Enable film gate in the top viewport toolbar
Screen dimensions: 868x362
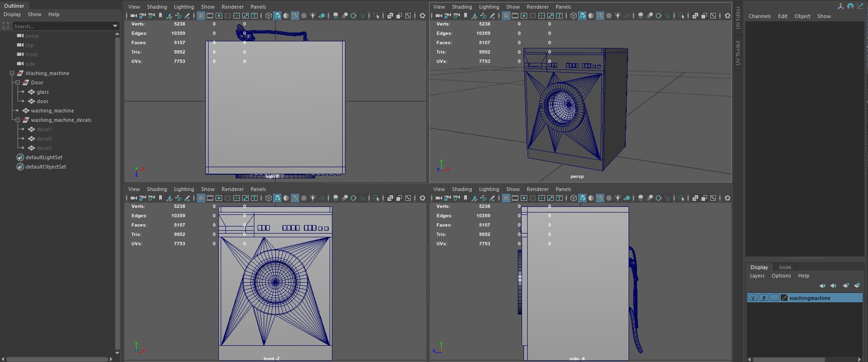pyautogui.click(x=210, y=16)
